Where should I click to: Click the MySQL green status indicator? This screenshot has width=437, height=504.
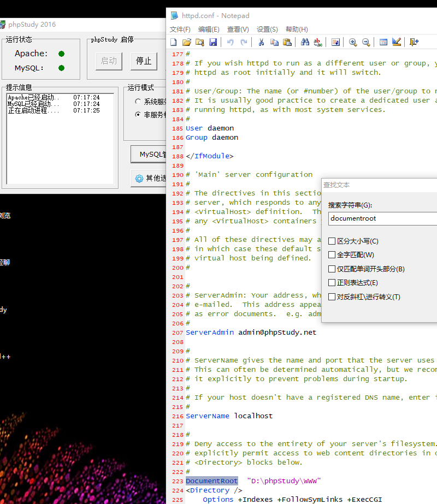coord(61,68)
